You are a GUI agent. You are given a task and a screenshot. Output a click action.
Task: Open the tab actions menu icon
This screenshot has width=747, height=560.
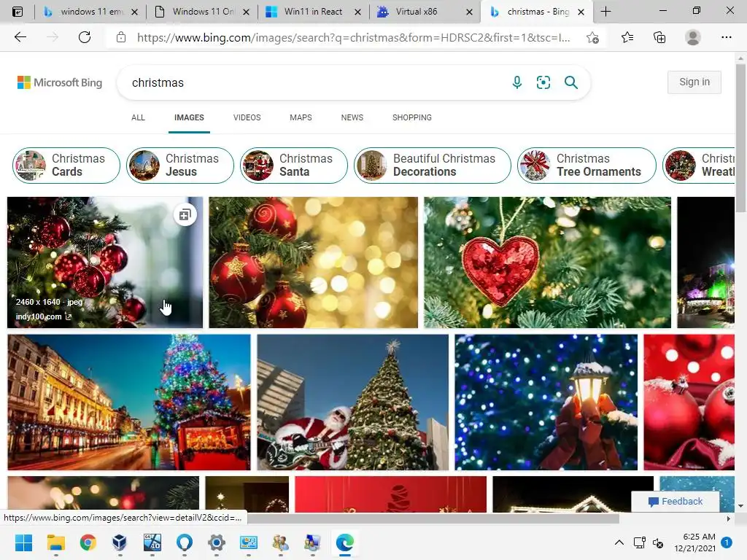18,12
